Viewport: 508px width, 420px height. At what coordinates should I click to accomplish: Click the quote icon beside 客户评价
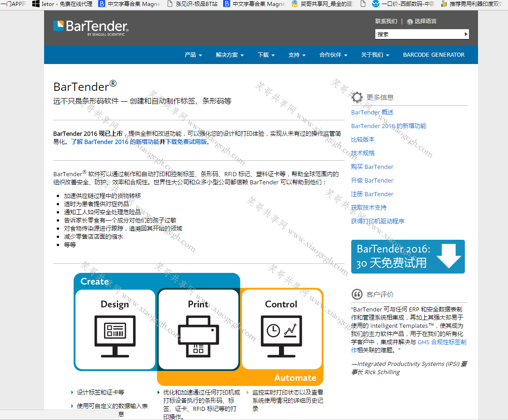click(357, 294)
